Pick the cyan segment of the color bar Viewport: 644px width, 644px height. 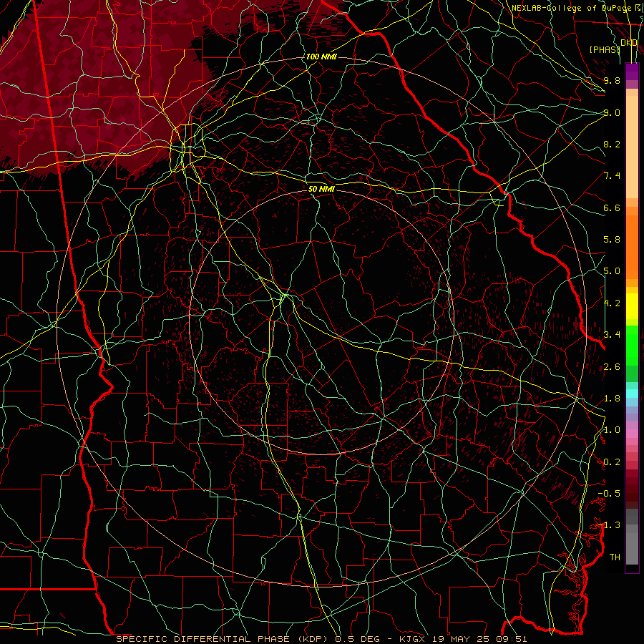(x=632, y=394)
